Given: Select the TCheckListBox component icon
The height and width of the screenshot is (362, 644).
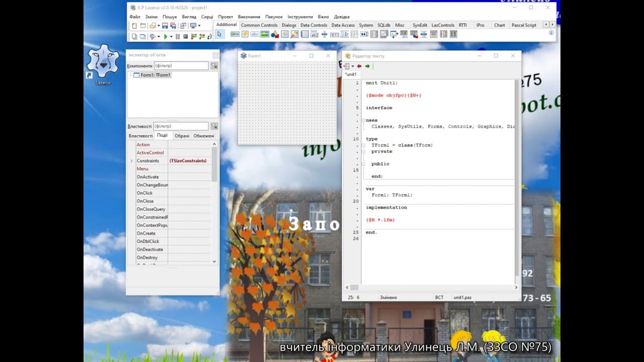Looking at the screenshot, I should 374,34.
